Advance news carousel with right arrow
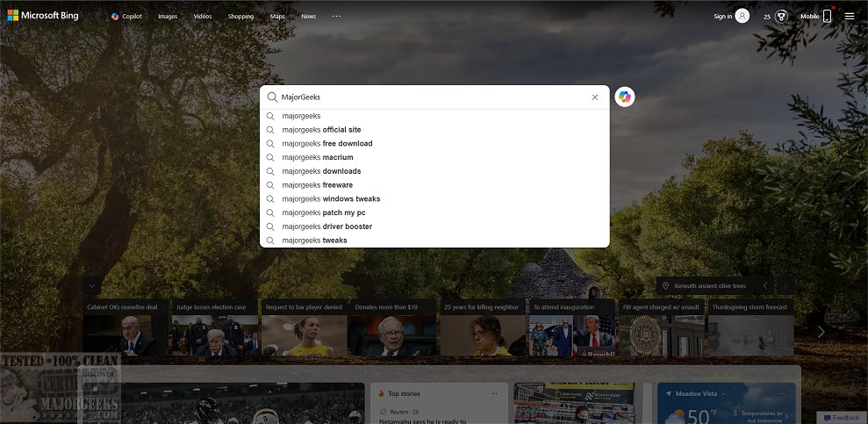The width and height of the screenshot is (868, 424). click(821, 332)
